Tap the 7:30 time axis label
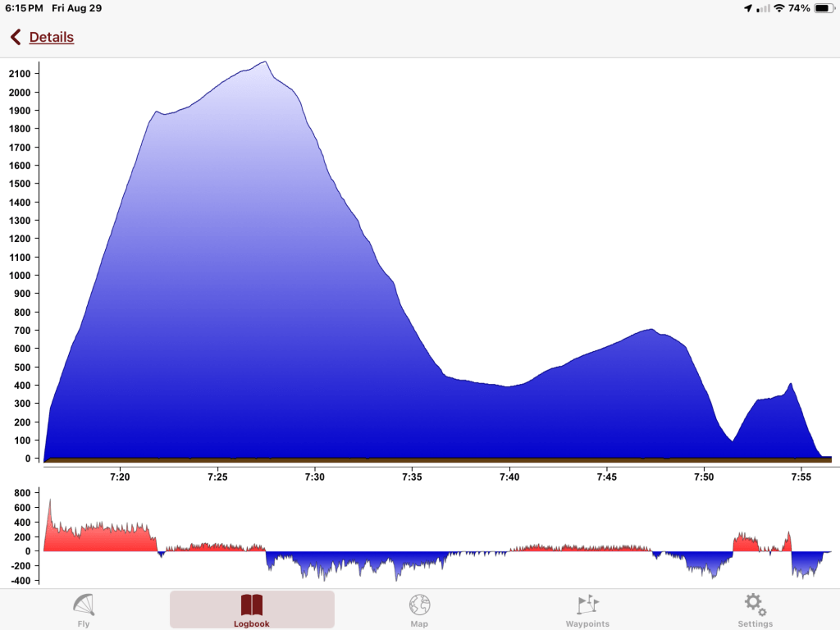The image size is (840, 630). point(315,477)
